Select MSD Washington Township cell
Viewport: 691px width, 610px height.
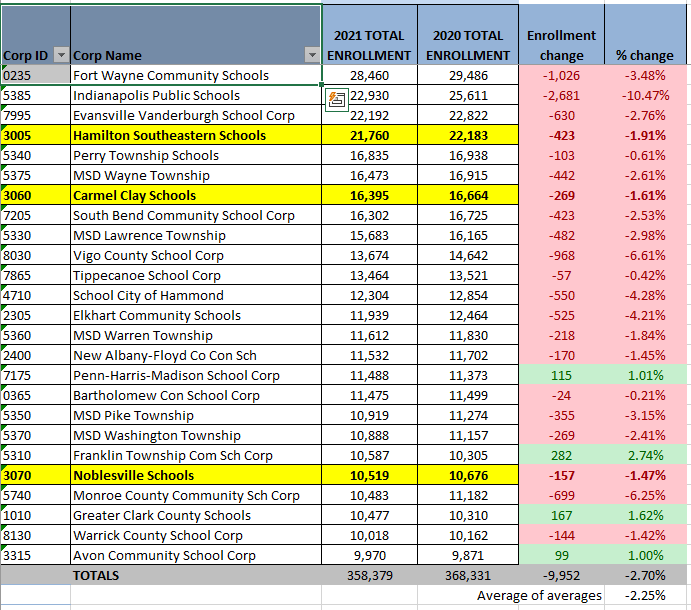point(196,435)
